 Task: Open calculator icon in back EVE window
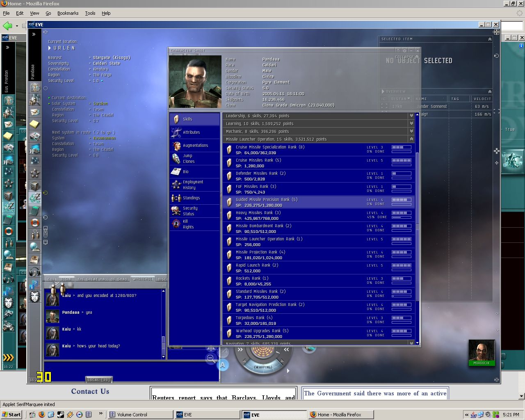pos(8,219)
